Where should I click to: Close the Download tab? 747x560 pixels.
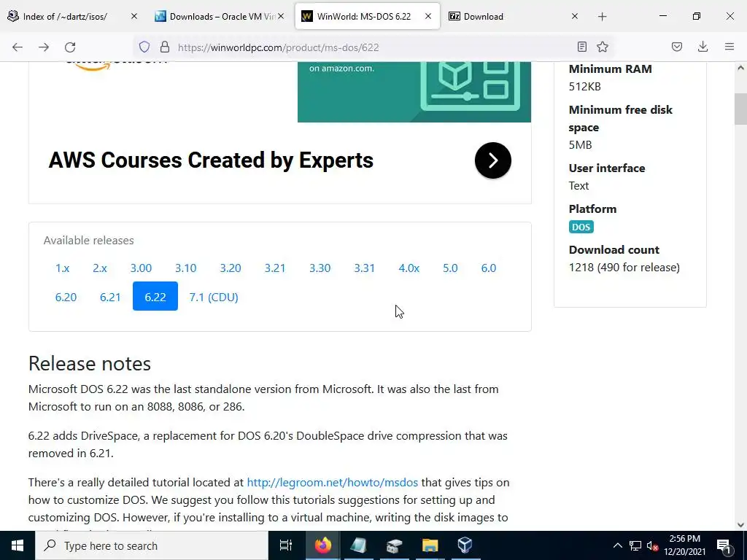575,16
